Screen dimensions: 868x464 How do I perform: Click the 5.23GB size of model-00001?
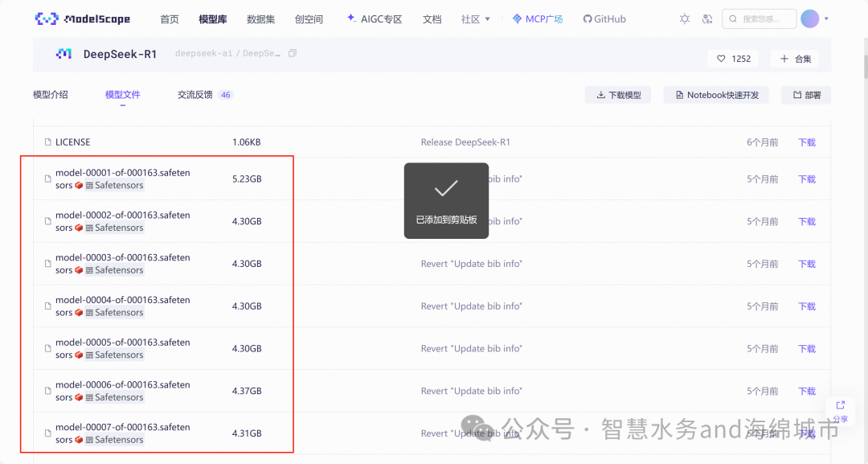coord(247,179)
